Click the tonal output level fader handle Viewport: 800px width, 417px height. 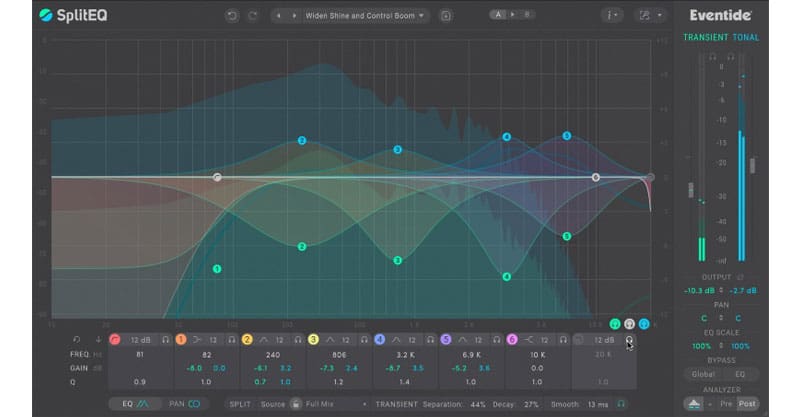tap(752, 165)
